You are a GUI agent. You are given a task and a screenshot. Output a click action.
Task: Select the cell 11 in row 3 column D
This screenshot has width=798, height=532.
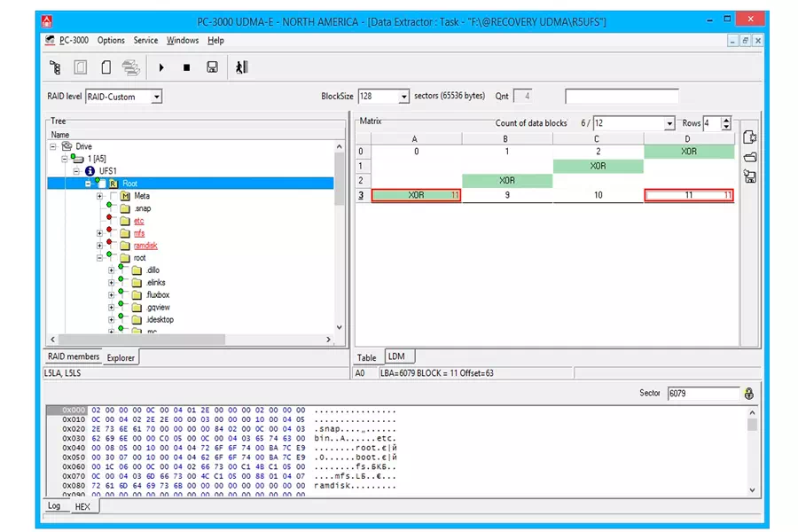tap(689, 195)
